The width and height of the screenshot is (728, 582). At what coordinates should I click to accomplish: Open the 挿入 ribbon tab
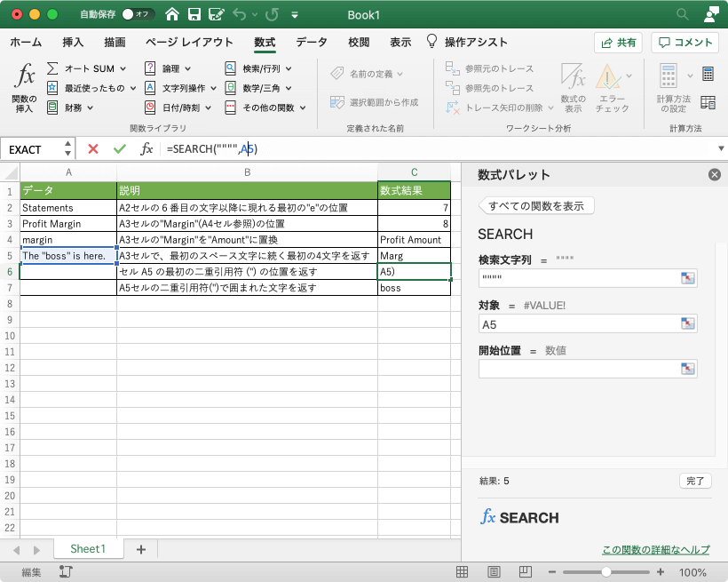73,43
